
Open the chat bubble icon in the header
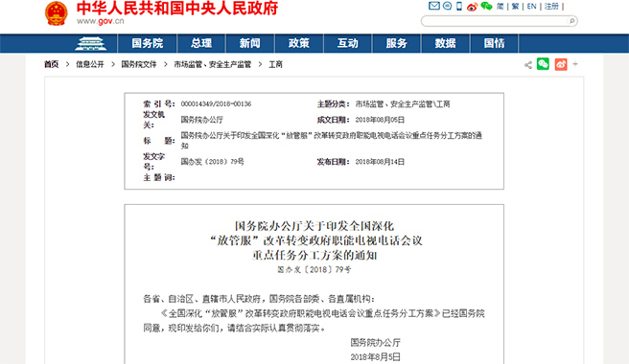coord(447,6)
